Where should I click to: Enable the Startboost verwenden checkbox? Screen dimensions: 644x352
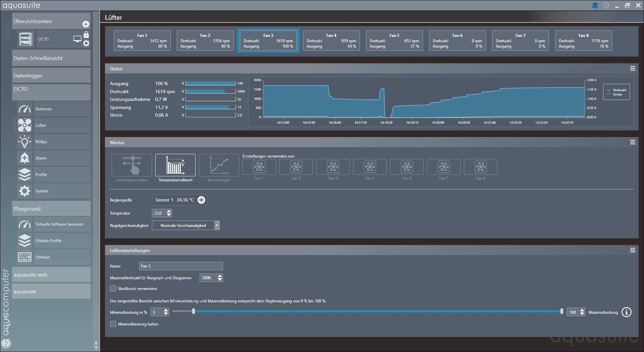tap(113, 289)
